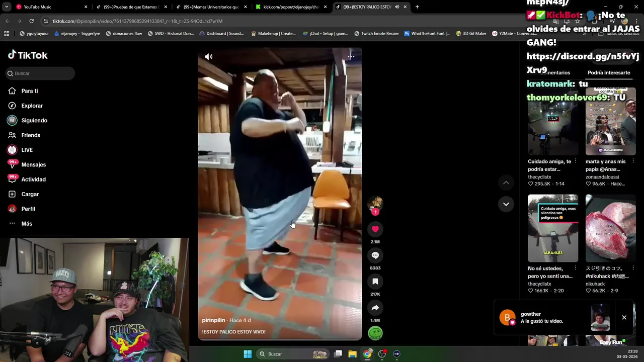The height and width of the screenshot is (362, 644).
Task: Open Windows Start menu
Action: [248, 354]
